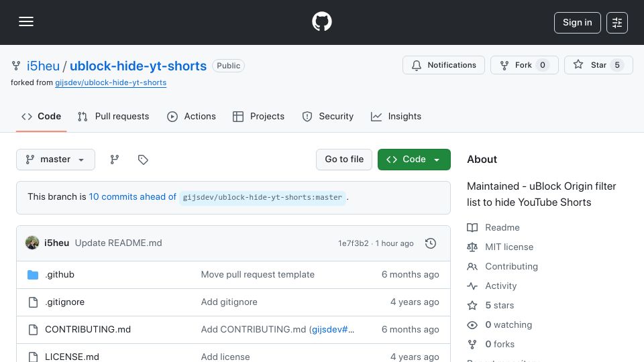Screen dimensions: 644x362
Task: Open the Add license commit message
Action: click(225, 357)
